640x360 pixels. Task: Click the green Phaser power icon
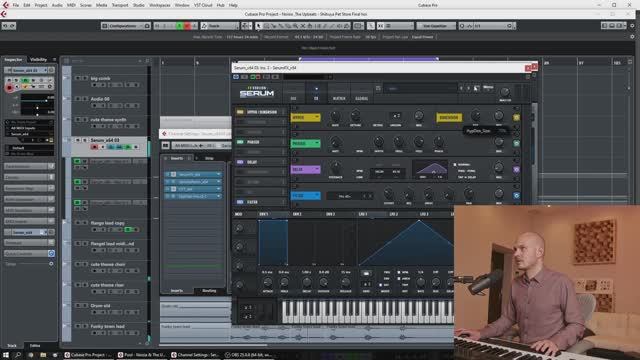click(516, 144)
